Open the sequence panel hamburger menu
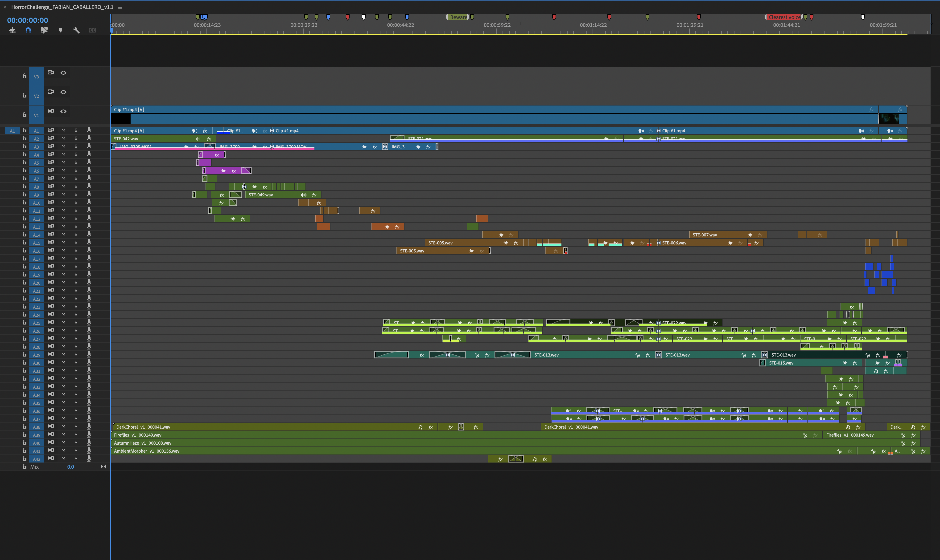 click(120, 7)
